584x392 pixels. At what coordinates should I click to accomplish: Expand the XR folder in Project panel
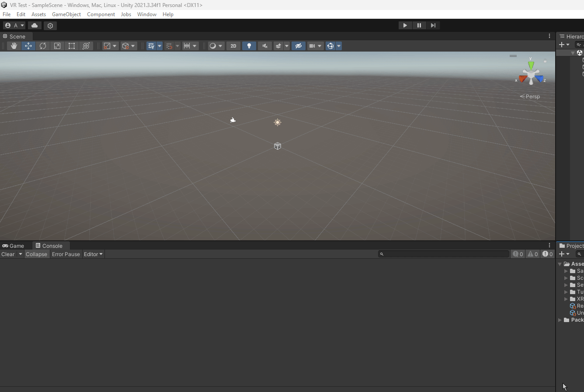[567, 299]
